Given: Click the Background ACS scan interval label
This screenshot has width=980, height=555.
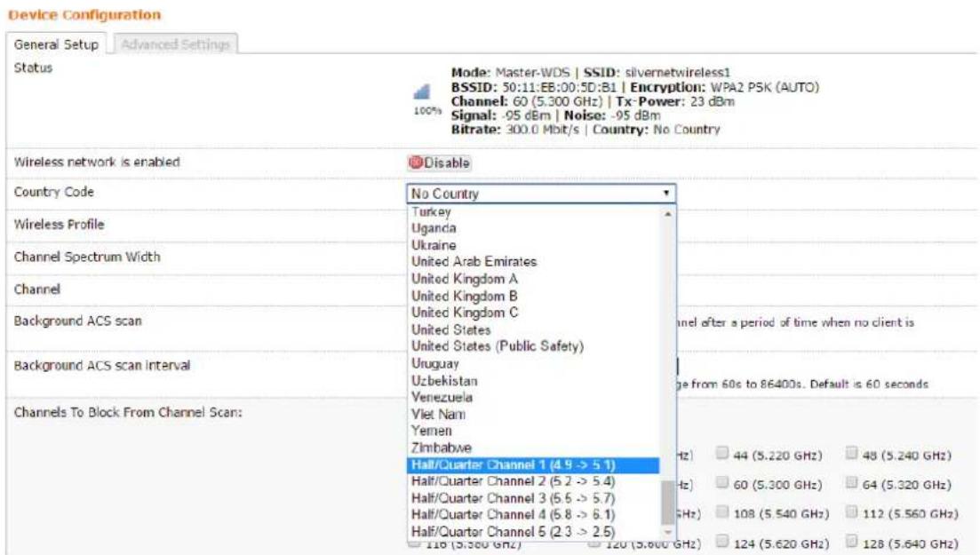Looking at the screenshot, I should point(102,366).
